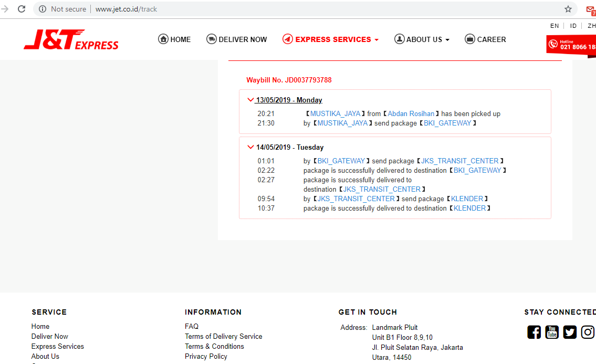The image size is (596, 364).
Task: Open Terms of Delivery Service link
Action: click(224, 336)
